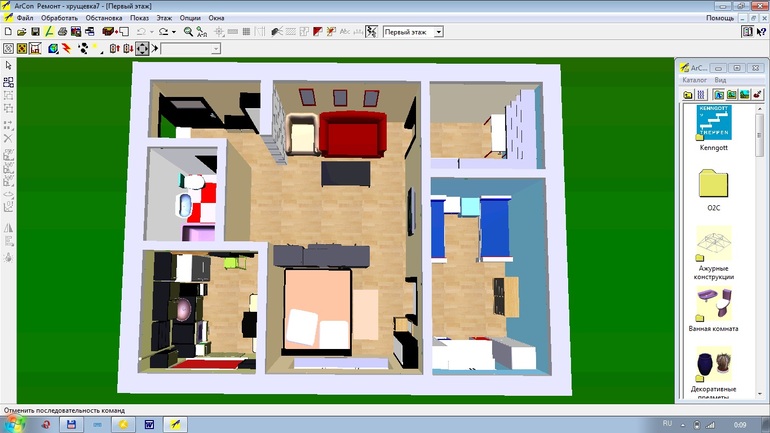
Task: Click the New project icon
Action: pos(8,32)
